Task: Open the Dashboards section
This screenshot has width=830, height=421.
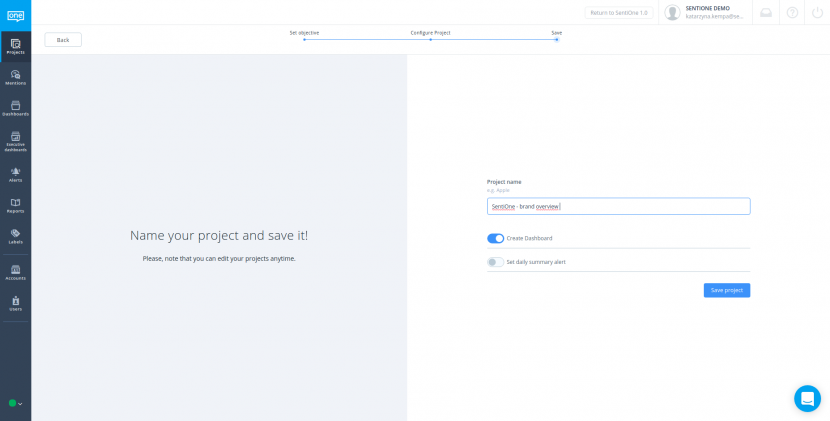Action: (x=15, y=108)
